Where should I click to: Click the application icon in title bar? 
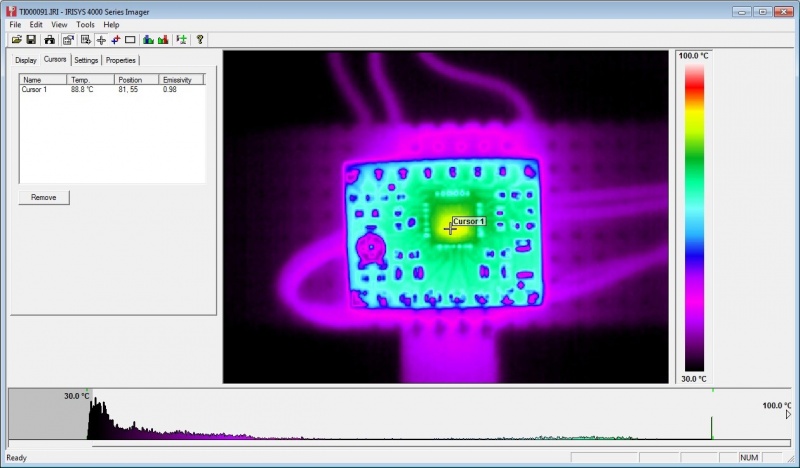[x=11, y=11]
